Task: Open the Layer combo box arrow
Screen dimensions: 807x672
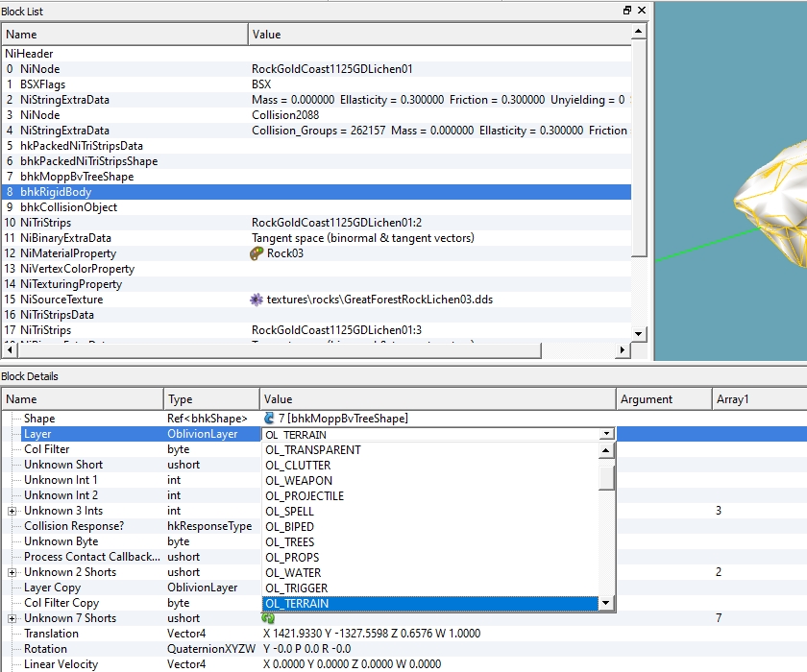Action: pos(607,434)
